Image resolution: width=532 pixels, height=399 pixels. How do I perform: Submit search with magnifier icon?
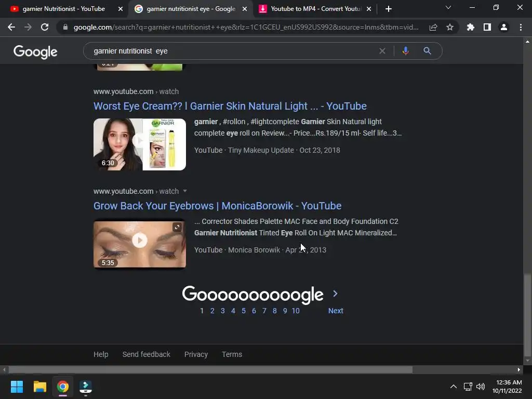click(x=427, y=51)
